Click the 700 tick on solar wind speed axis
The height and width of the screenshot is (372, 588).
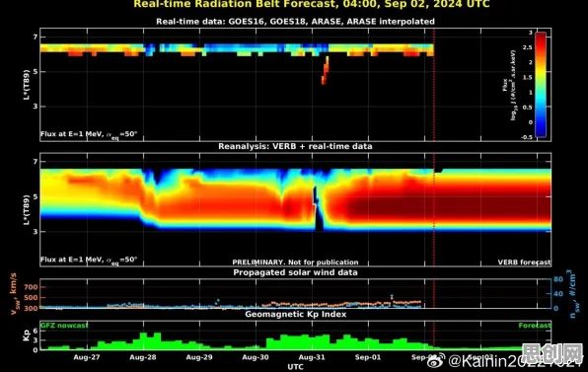coord(31,287)
